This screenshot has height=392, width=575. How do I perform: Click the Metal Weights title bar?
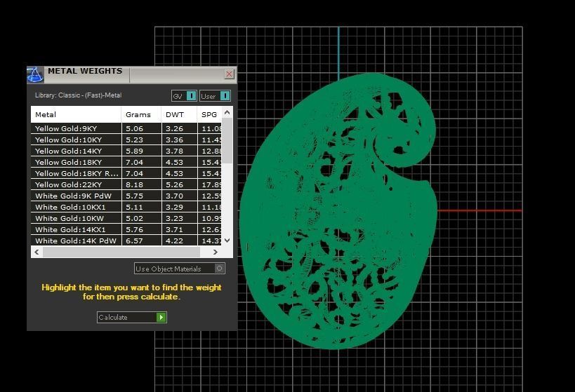pyautogui.click(x=132, y=75)
